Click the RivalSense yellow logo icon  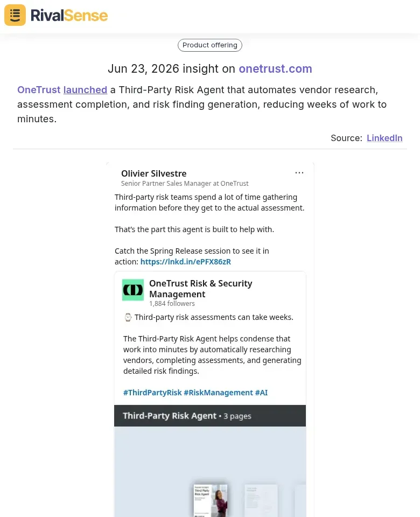coord(15,15)
